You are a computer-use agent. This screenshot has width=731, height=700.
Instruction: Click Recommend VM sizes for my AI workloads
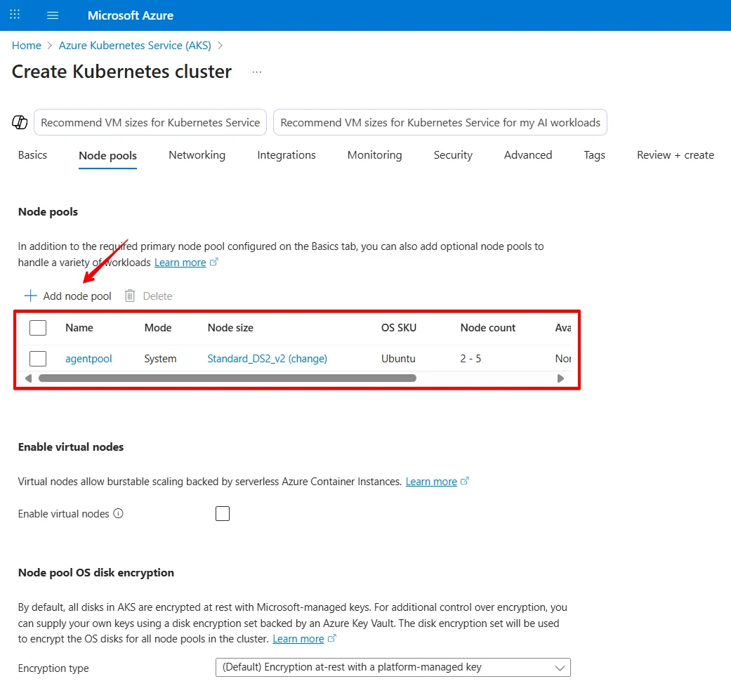(440, 123)
